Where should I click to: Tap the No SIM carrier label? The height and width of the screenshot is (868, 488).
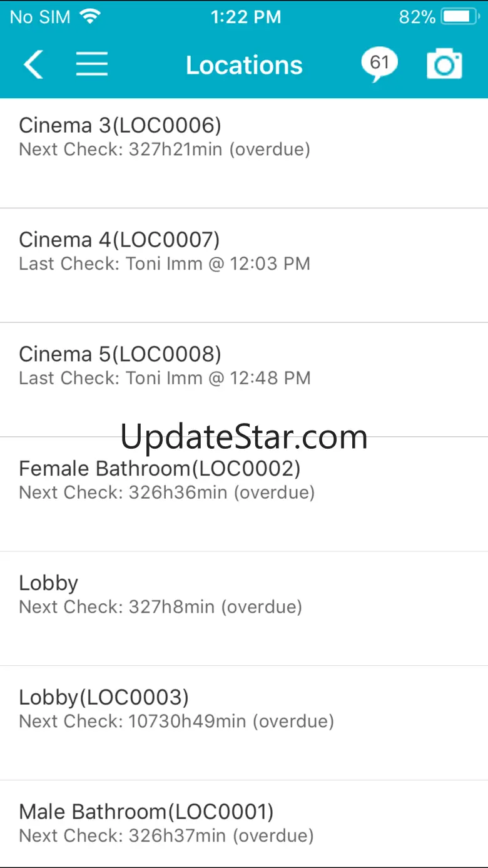coord(40,17)
